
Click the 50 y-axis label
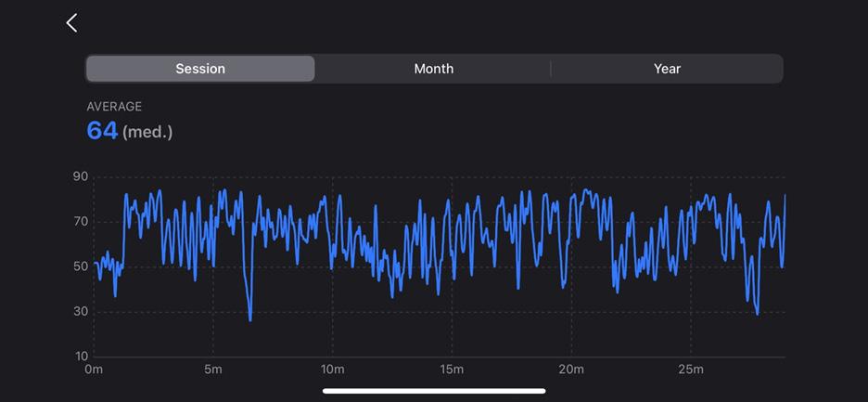(x=81, y=266)
